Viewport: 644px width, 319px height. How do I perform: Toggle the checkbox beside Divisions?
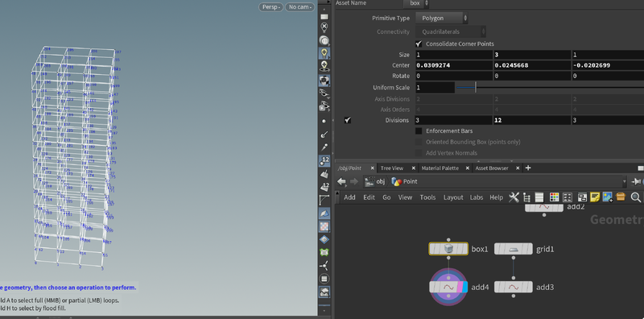(348, 120)
